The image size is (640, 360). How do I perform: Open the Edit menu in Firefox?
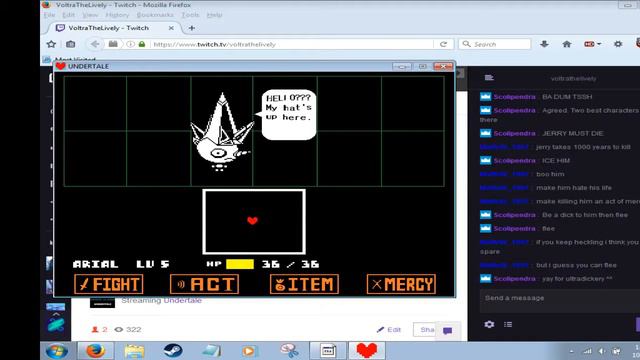pos(68,15)
